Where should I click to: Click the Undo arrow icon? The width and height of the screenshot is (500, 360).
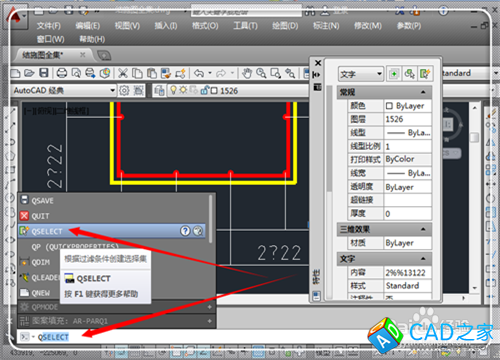(199, 73)
